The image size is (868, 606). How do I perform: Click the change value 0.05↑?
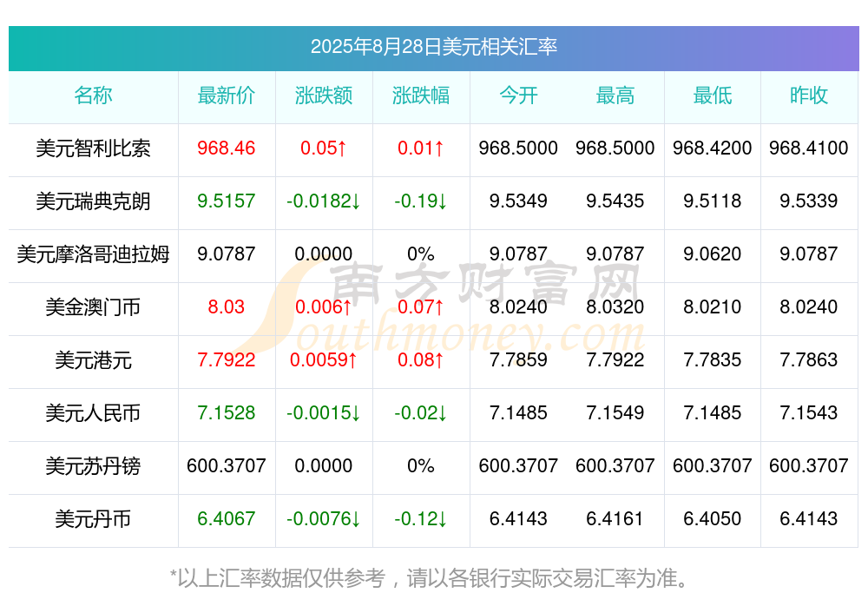324,148
